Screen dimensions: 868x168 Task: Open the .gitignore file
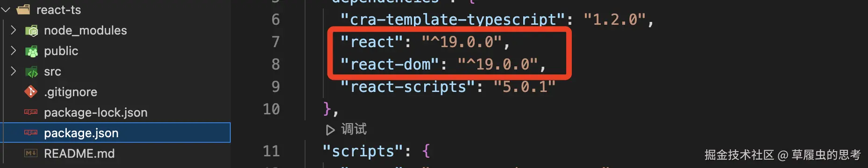coord(71,92)
